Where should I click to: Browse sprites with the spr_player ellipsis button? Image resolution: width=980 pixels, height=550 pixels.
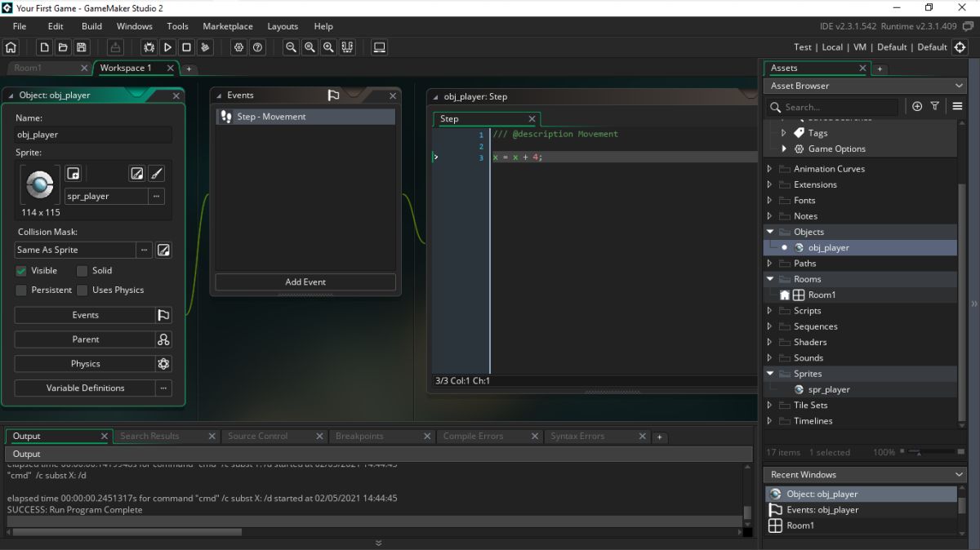click(x=157, y=196)
